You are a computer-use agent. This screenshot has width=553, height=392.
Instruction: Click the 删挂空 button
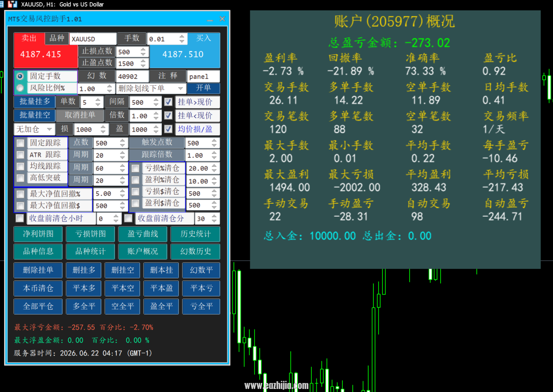click(123, 271)
